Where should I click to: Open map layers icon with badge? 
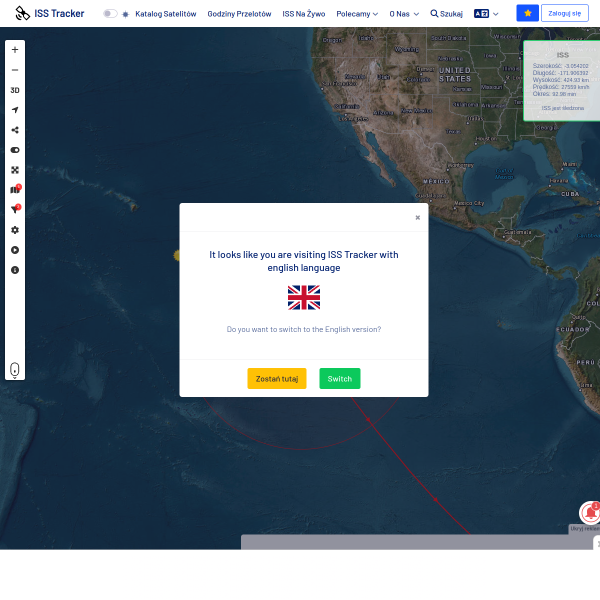pyautogui.click(x=15, y=190)
